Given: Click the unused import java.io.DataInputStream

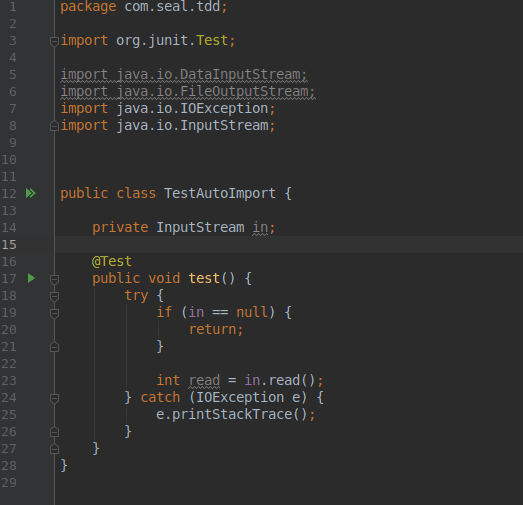Looking at the screenshot, I should click(183, 75).
